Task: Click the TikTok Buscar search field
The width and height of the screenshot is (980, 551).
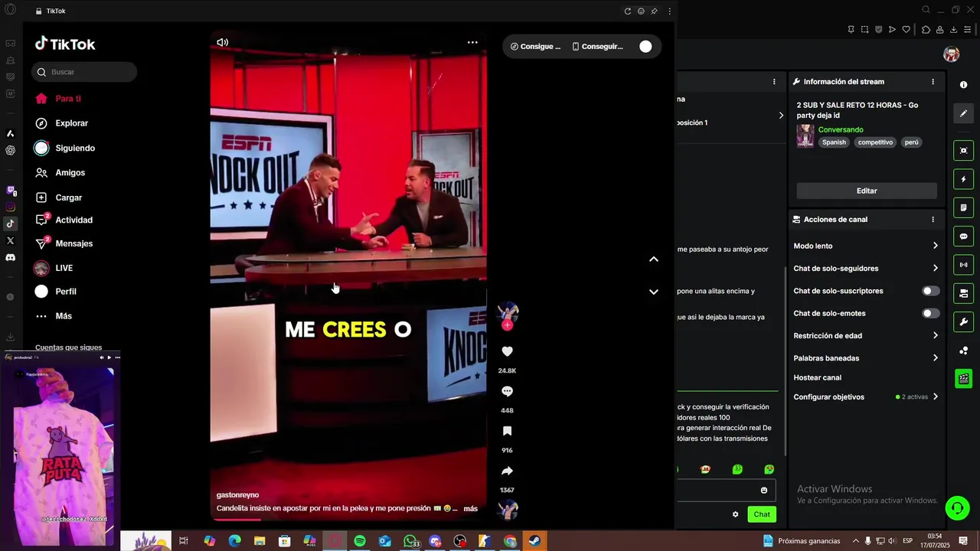Action: coord(84,72)
